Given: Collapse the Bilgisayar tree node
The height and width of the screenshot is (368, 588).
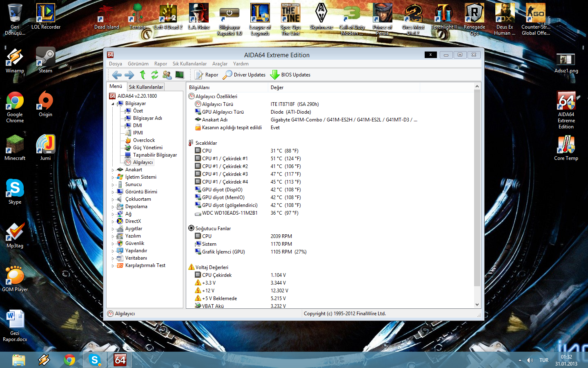Looking at the screenshot, I should tap(113, 104).
